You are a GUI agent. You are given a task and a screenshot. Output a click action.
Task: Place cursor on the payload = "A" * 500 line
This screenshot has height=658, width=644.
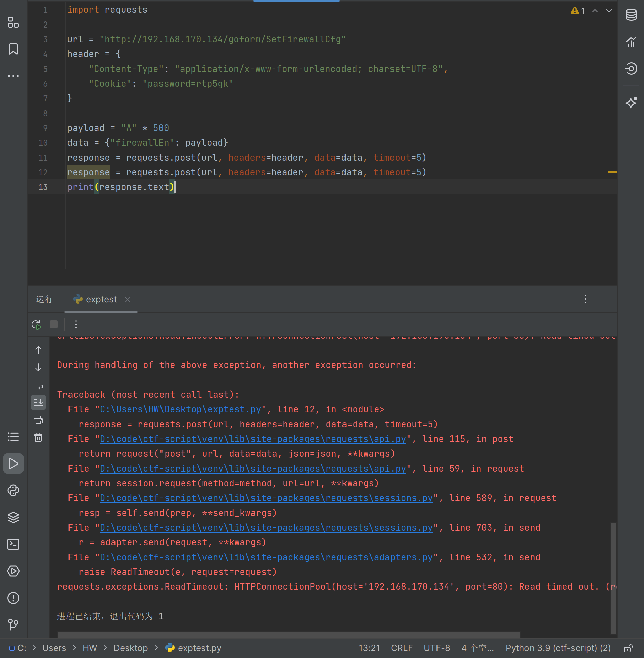[118, 128]
